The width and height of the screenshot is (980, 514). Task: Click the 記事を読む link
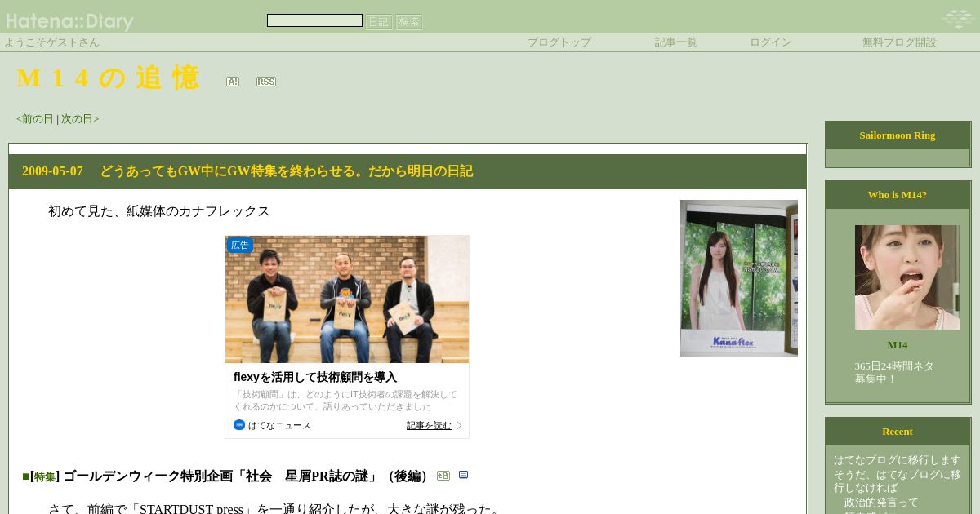click(x=429, y=425)
